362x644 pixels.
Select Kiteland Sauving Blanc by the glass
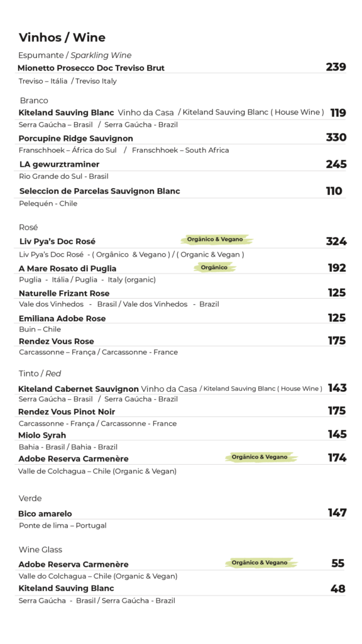(x=67, y=588)
